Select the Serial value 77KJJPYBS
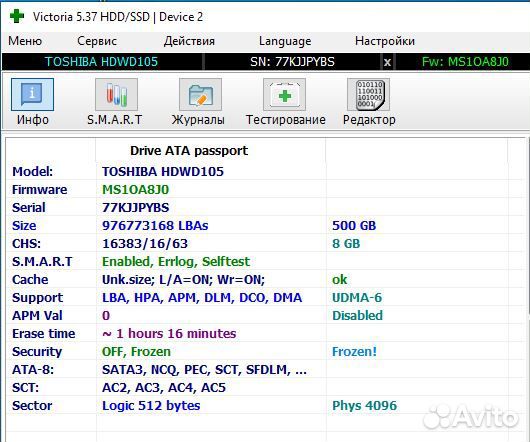This screenshot has height=442, width=530. pyautogui.click(x=136, y=207)
